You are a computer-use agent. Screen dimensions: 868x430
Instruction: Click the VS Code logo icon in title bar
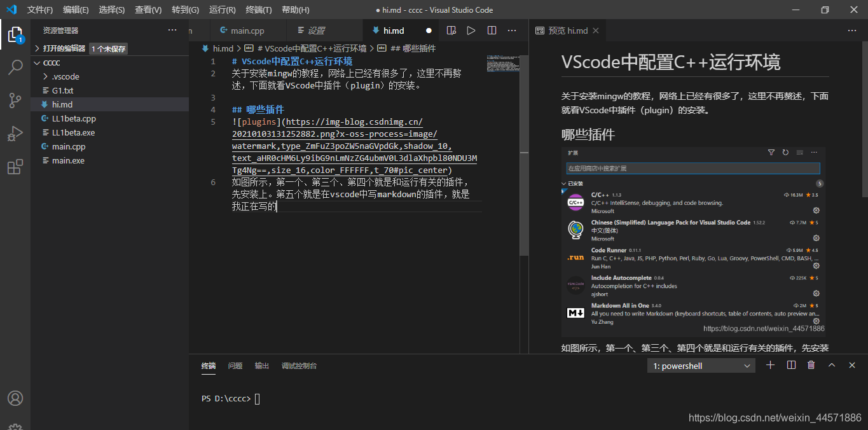11,10
